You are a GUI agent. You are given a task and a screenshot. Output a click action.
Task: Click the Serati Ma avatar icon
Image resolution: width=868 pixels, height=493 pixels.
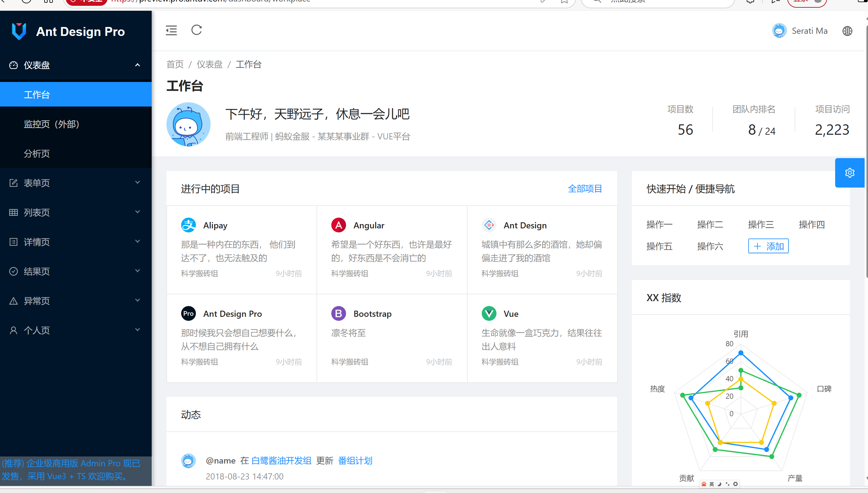click(779, 31)
